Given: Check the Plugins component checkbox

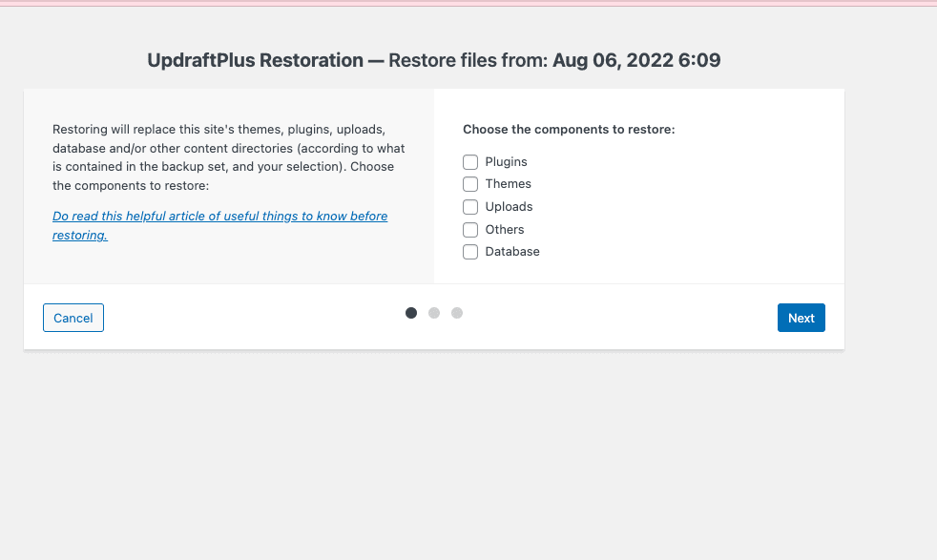Looking at the screenshot, I should 470,162.
